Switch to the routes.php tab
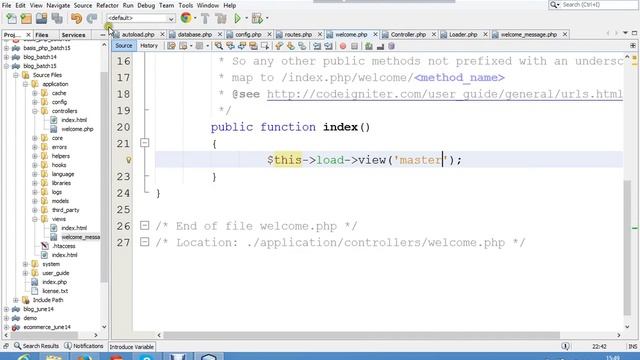Viewport: 640px width, 360px height. point(298,35)
